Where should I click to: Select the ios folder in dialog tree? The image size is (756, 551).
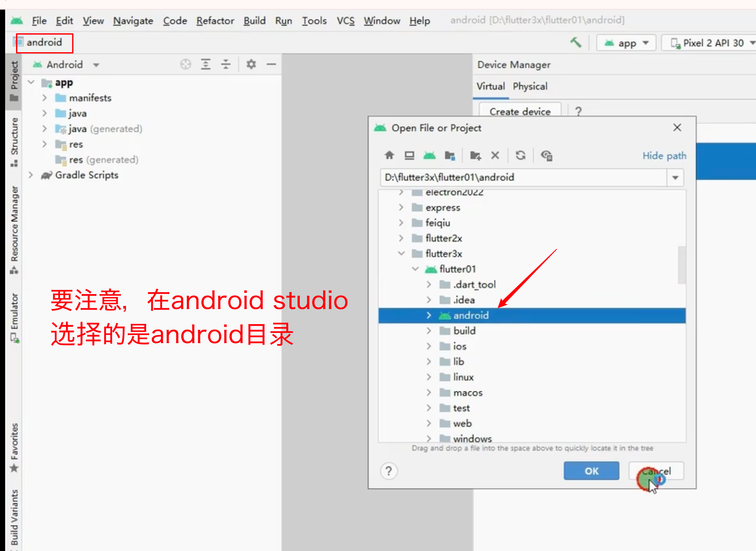[460, 346]
